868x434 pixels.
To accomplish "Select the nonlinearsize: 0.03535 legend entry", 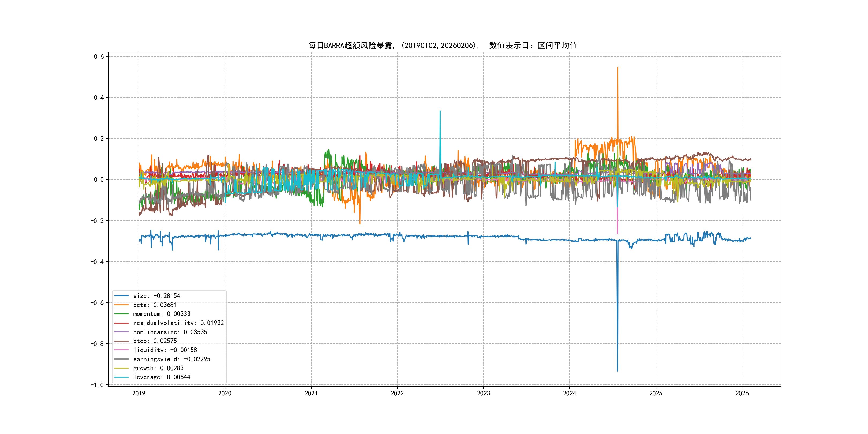I will pos(170,332).
